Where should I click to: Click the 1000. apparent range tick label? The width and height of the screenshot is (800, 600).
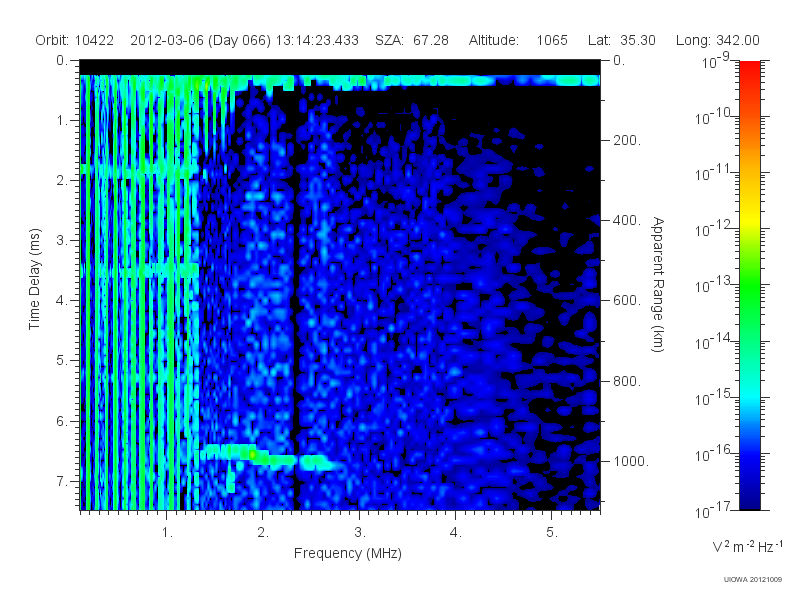click(631, 461)
